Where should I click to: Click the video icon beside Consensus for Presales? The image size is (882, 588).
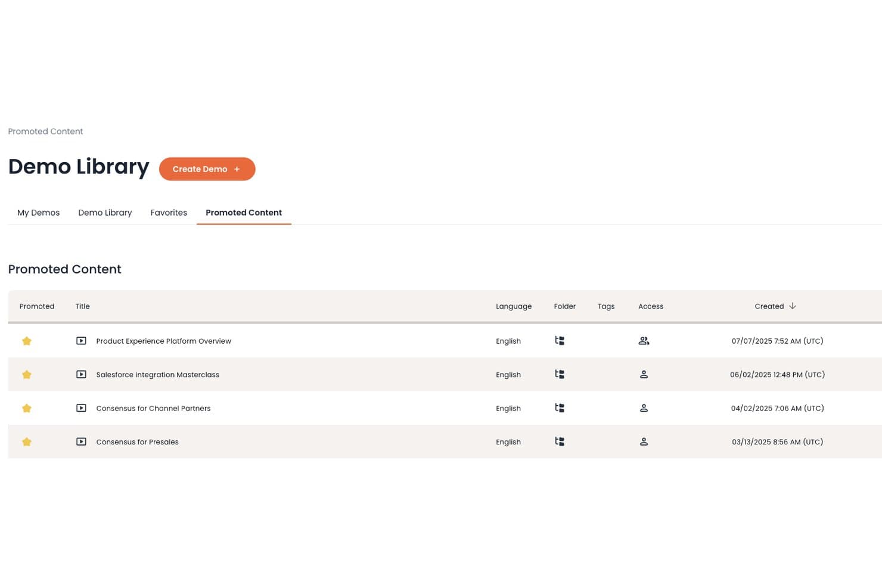coord(82,442)
